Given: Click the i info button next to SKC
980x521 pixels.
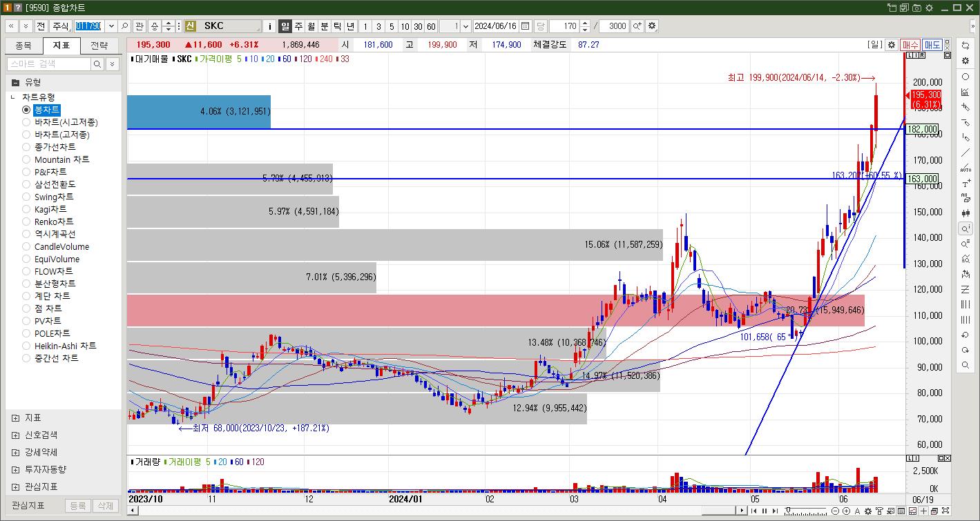Looking at the screenshot, I should pyautogui.click(x=270, y=26).
